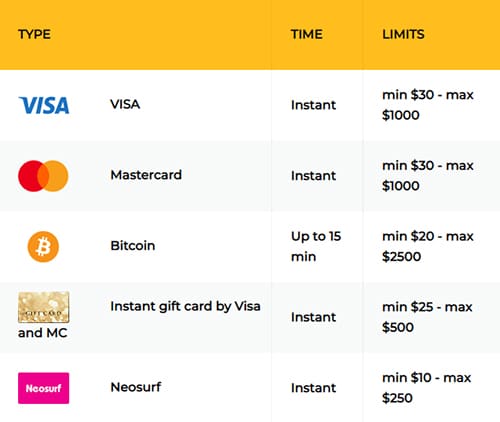Choose the Neosurf payment method label

[136, 387]
